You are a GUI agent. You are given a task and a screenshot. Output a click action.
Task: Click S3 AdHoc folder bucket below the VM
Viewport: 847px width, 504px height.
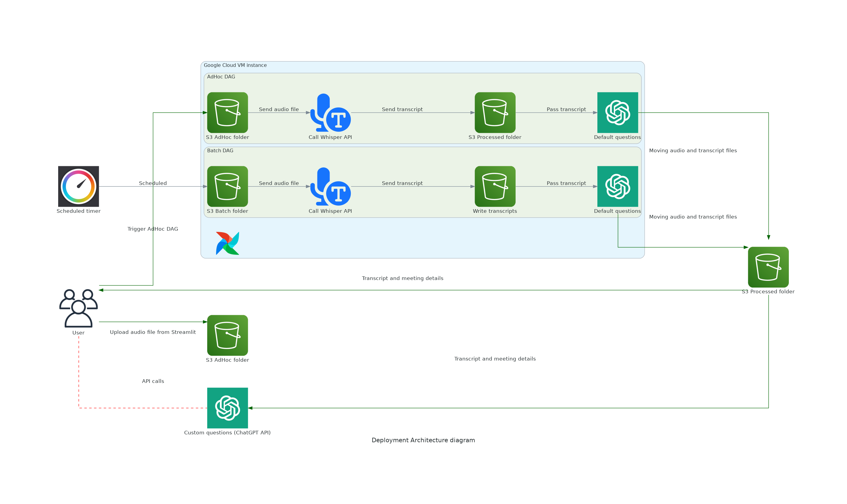[x=228, y=335]
